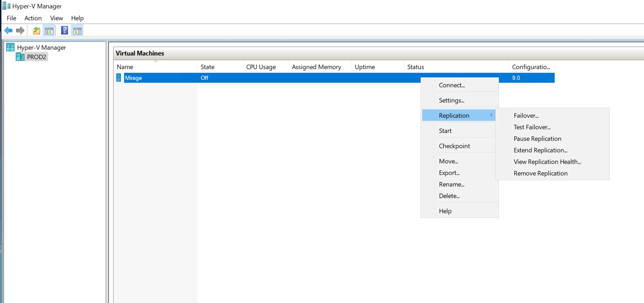
Task: Click the Up one level folder icon
Action: point(36,31)
